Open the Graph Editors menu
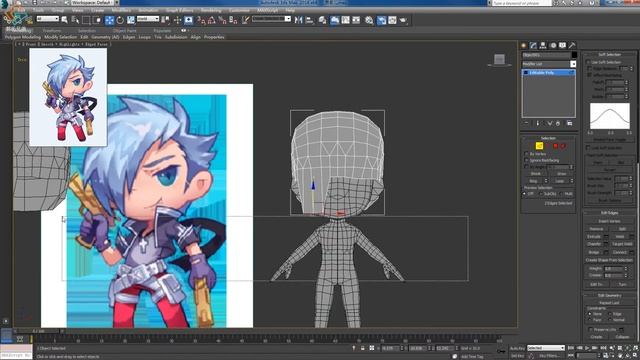 point(180,10)
